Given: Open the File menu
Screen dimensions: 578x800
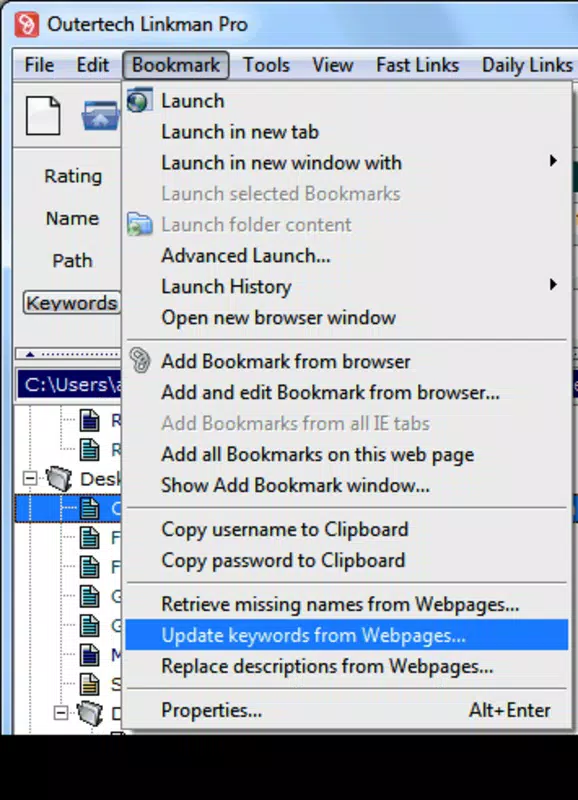Looking at the screenshot, I should (x=39, y=65).
